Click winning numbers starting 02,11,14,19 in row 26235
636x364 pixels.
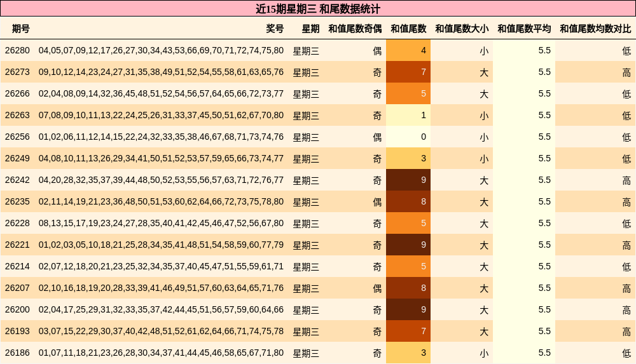(x=161, y=201)
